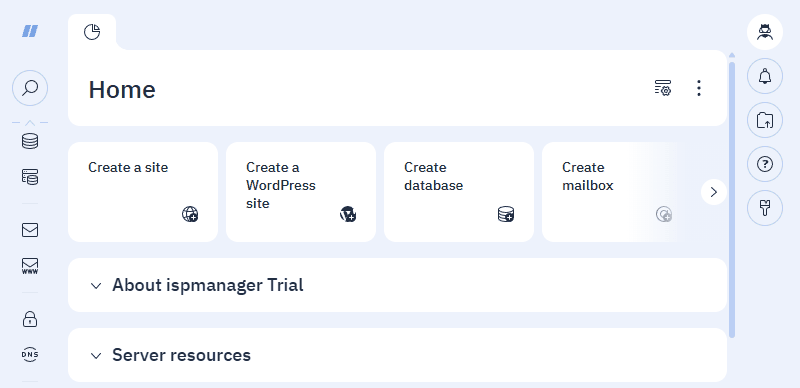Open notifications bell icon
The width and height of the screenshot is (800, 388).
[x=765, y=76]
